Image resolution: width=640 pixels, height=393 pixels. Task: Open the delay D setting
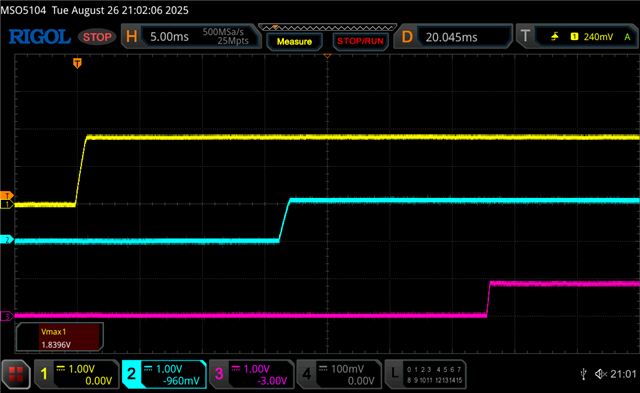point(407,37)
